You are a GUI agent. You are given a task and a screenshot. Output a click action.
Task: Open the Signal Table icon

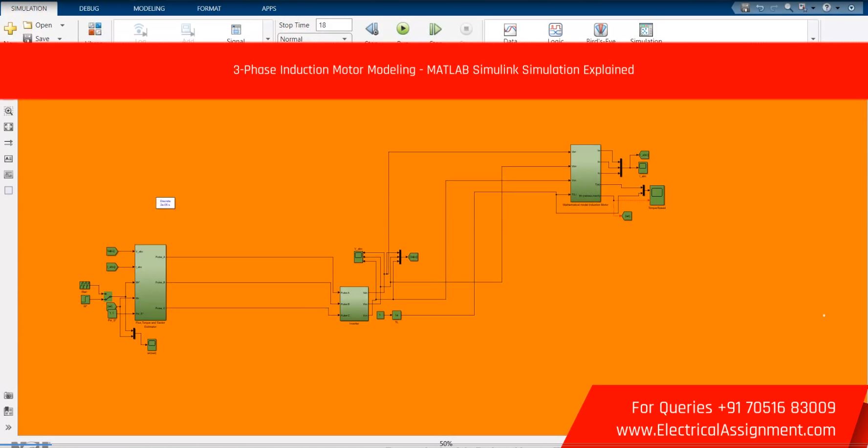click(x=236, y=30)
